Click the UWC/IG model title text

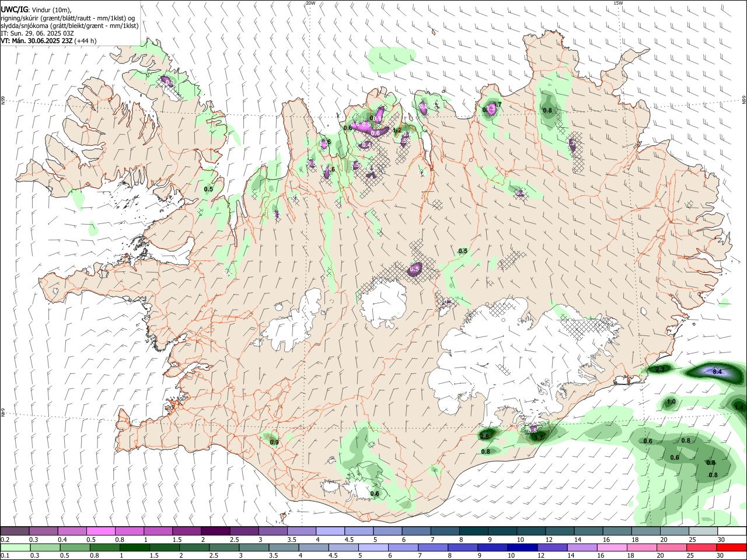point(14,9)
